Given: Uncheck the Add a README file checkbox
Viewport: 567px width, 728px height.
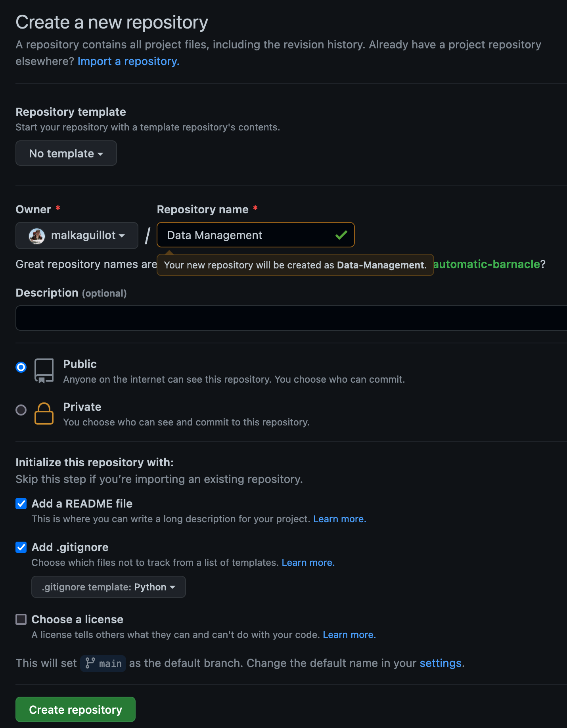Looking at the screenshot, I should [21, 504].
